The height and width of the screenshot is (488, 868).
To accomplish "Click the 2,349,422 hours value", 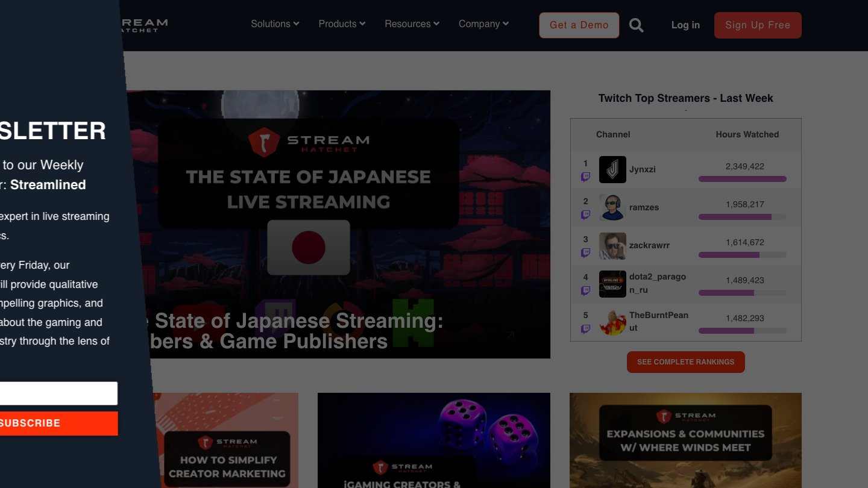I will (745, 166).
